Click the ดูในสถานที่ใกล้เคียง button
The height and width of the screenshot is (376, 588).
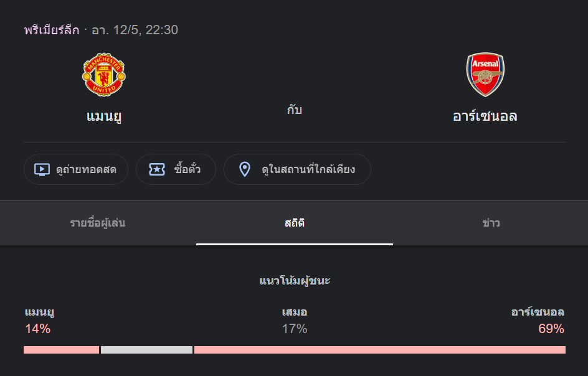tap(297, 169)
